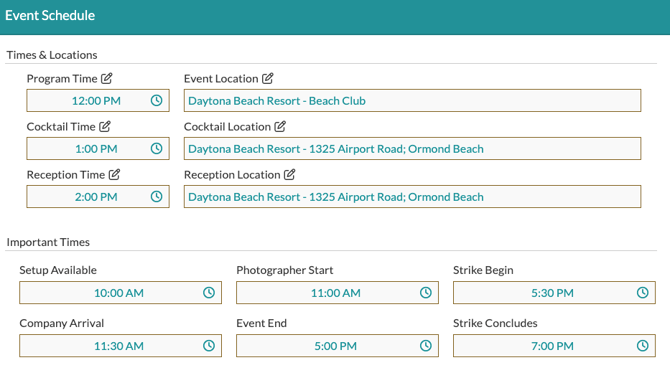Open the clock picker for Event End
Viewport: 670px width, 383px height.
pos(426,345)
